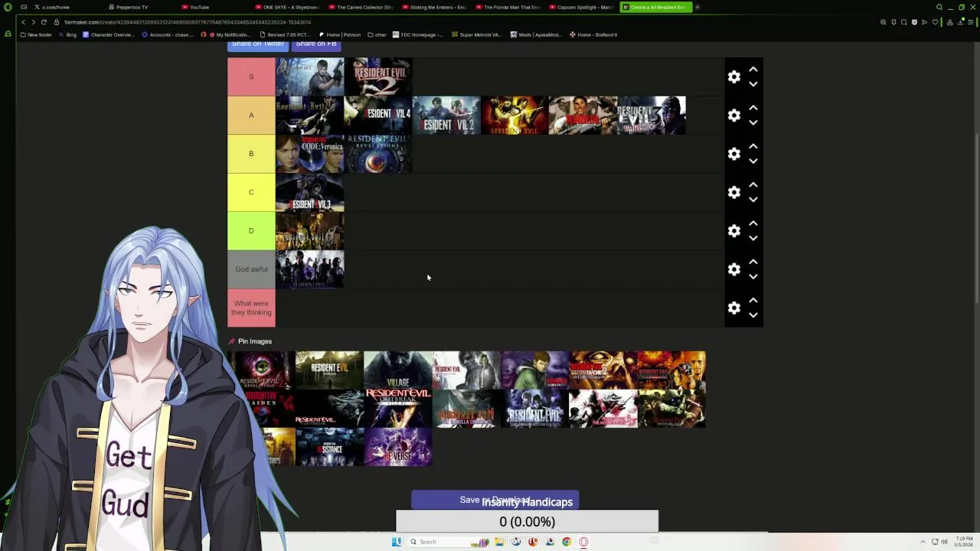Click browser back arrow

(23, 22)
